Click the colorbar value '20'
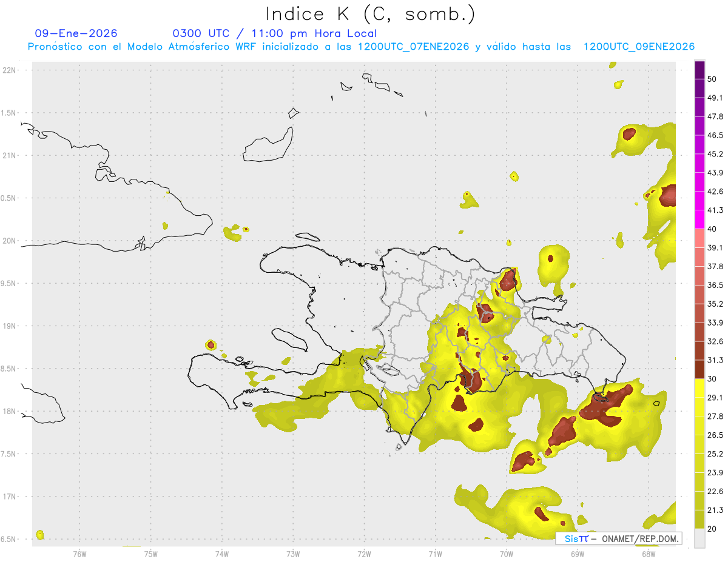Screen dimensions: 728x562 coord(712,529)
